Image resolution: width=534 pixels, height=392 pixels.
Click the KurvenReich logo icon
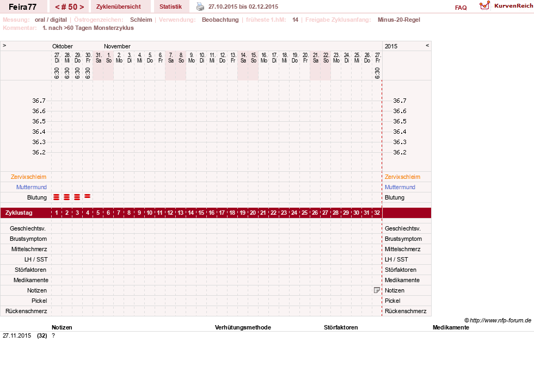pos(484,5)
